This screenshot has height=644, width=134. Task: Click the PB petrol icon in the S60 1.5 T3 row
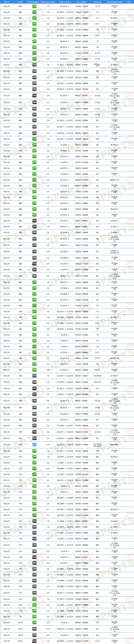34,6
